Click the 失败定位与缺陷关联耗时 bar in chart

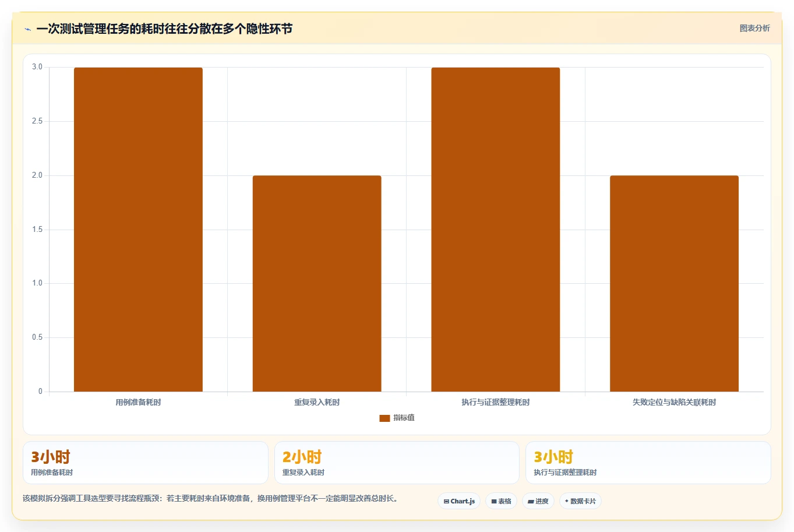(x=674, y=284)
